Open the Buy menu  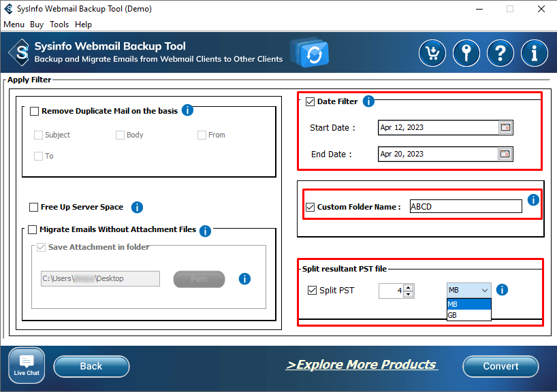pos(37,24)
